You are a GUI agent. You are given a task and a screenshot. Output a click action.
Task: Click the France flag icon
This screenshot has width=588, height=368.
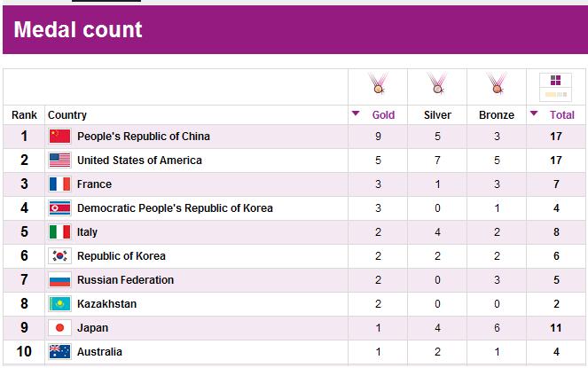click(59, 184)
